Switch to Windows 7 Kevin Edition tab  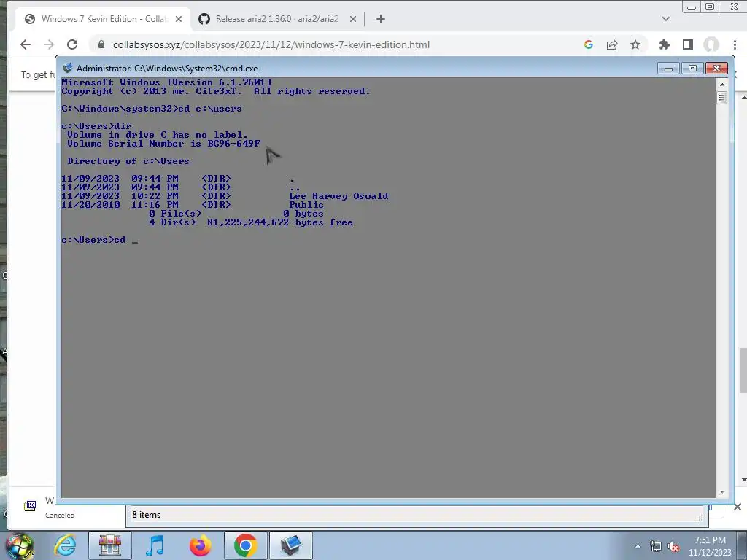(x=104, y=19)
